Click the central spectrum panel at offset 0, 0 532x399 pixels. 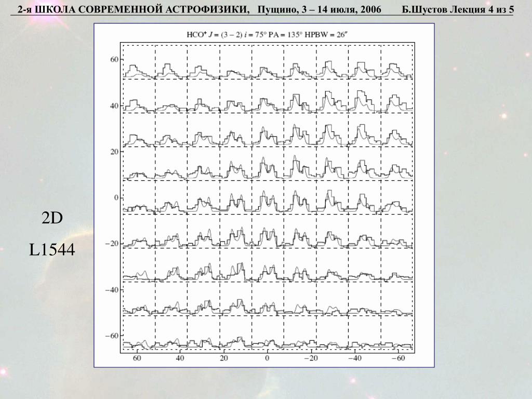point(268,197)
